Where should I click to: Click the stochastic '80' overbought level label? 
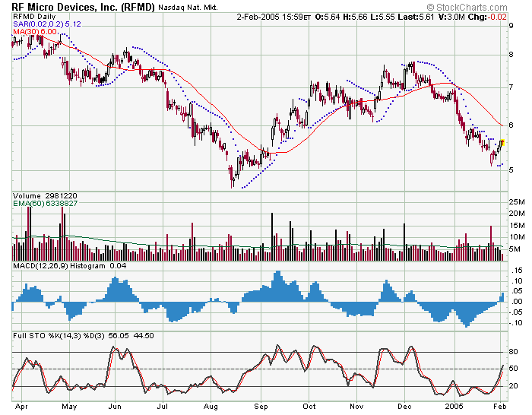[x=513, y=352]
